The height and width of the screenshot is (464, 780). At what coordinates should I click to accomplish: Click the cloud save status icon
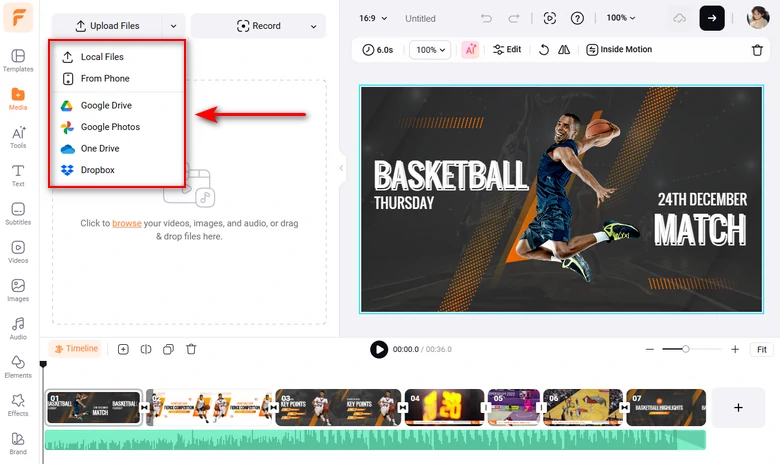[680, 18]
